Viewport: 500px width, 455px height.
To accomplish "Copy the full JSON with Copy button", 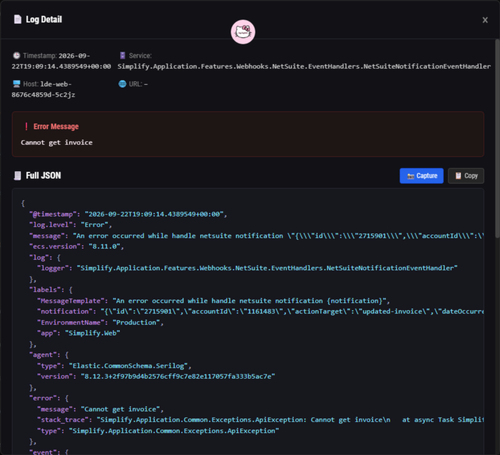I will (466, 176).
